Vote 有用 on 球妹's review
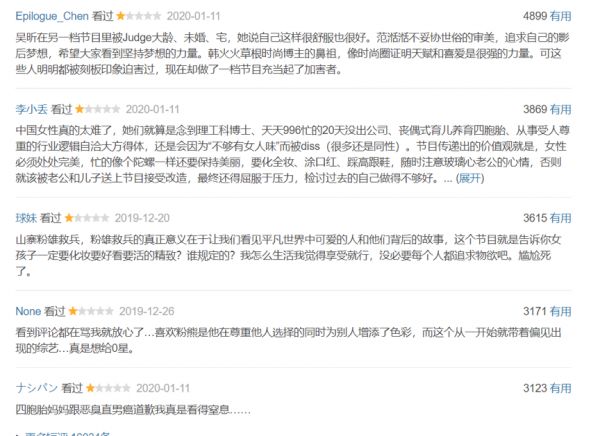 (561, 218)
